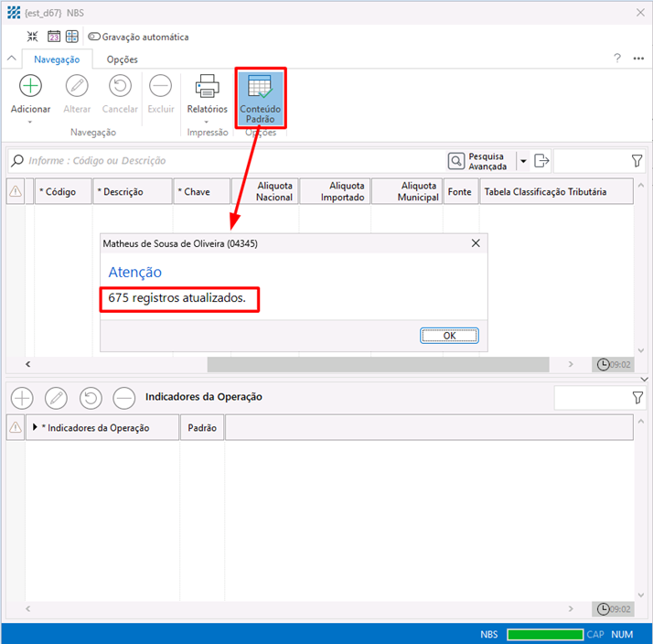This screenshot has height=644, width=653.
Task: Select the Navegação tab
Action: [x=57, y=59]
